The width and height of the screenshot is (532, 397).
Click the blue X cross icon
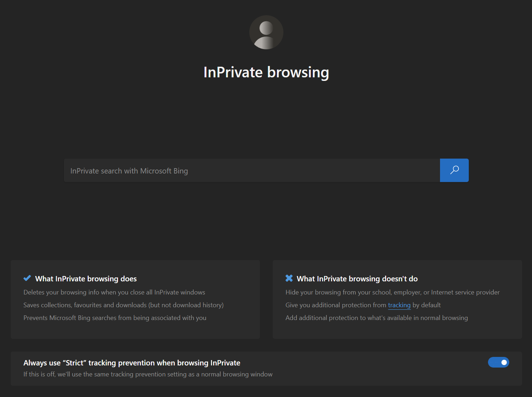(x=289, y=279)
